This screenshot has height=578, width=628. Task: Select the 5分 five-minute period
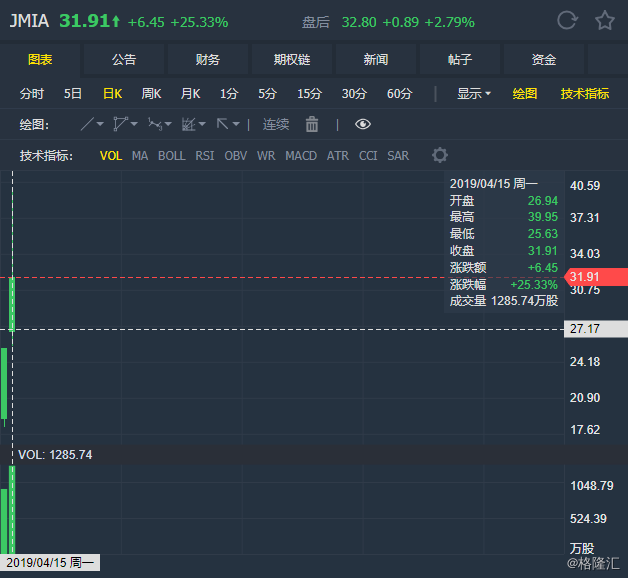(268, 94)
